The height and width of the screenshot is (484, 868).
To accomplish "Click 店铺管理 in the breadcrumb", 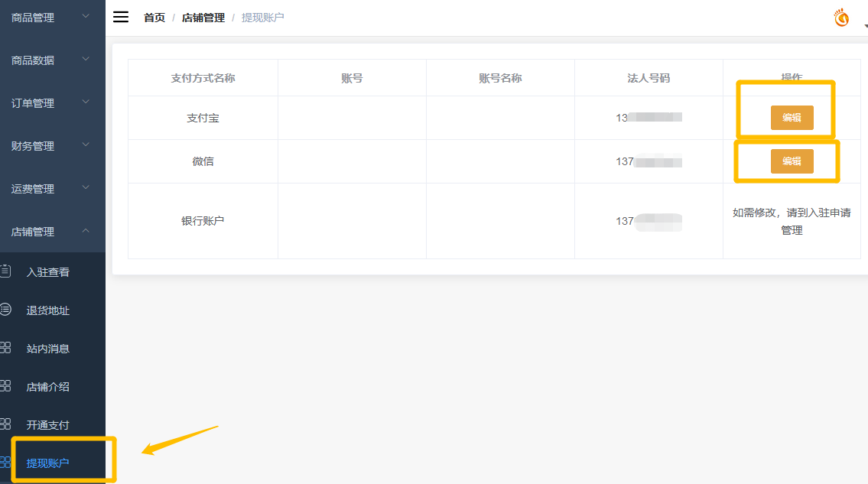I will (x=203, y=18).
